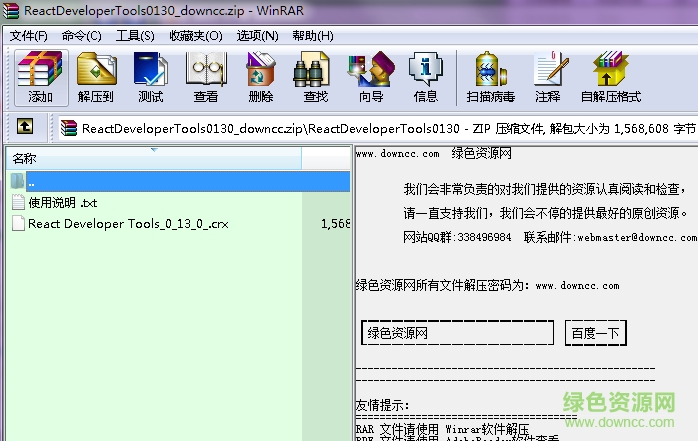Click the crx file icon
Screen dimensions: 698x441
pos(18,223)
